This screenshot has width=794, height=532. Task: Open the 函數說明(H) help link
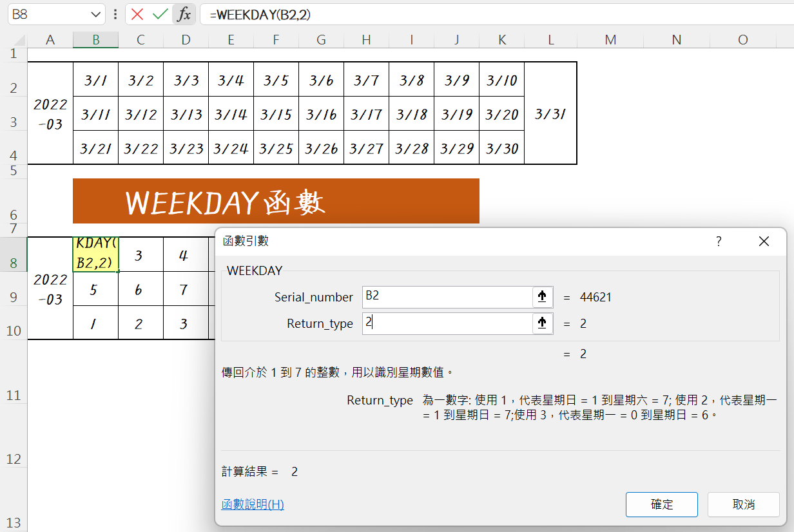[x=253, y=505]
